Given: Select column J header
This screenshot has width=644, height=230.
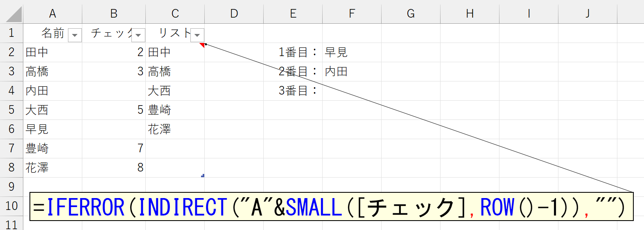Looking at the screenshot, I should tap(588, 14).
